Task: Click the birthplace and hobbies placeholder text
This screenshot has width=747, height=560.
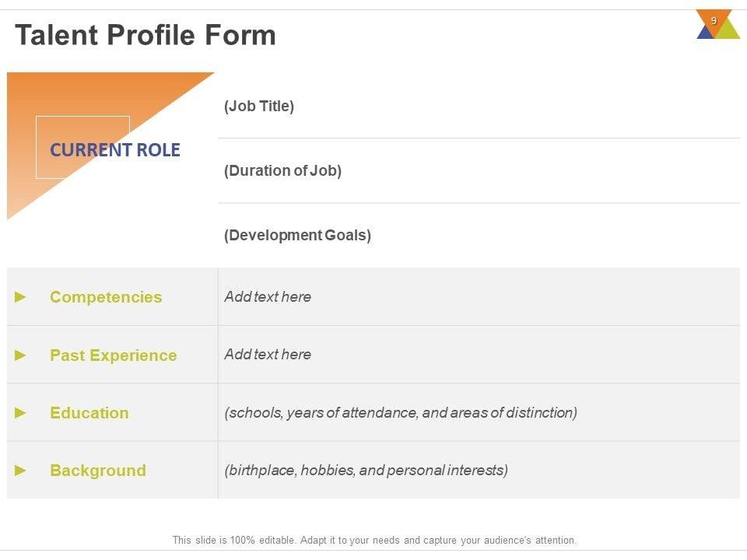Action: click(x=366, y=470)
